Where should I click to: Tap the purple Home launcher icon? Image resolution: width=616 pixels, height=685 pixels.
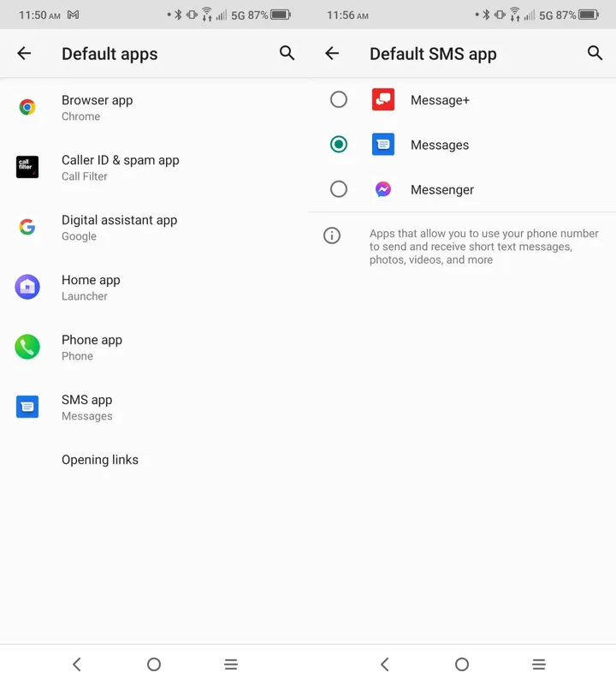pyautogui.click(x=27, y=287)
